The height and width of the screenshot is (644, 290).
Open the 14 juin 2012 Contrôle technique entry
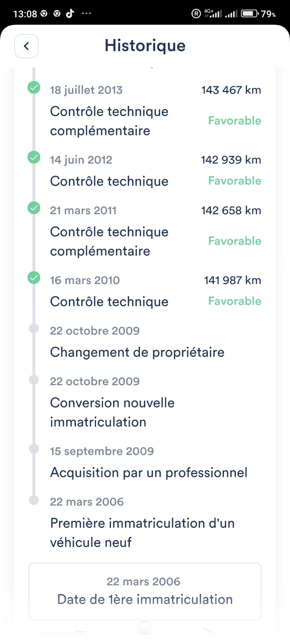pyautogui.click(x=155, y=171)
